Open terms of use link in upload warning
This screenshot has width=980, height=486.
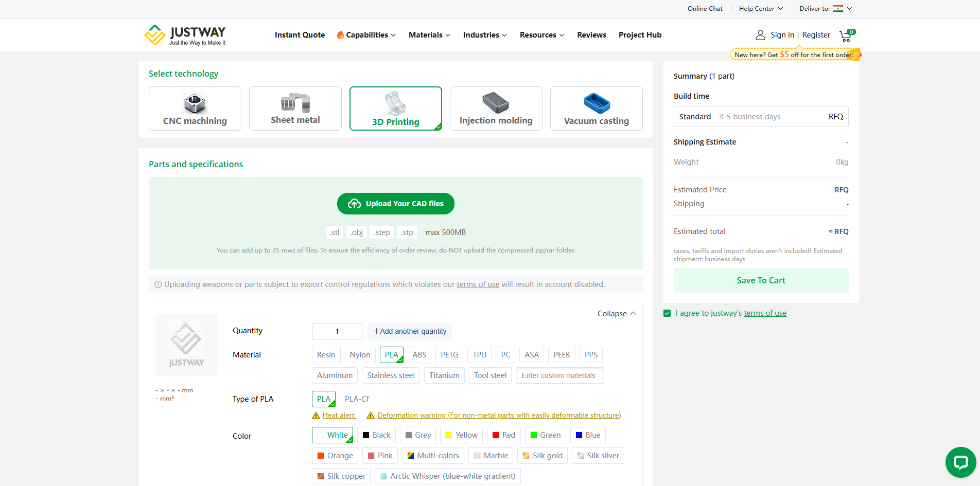point(478,284)
